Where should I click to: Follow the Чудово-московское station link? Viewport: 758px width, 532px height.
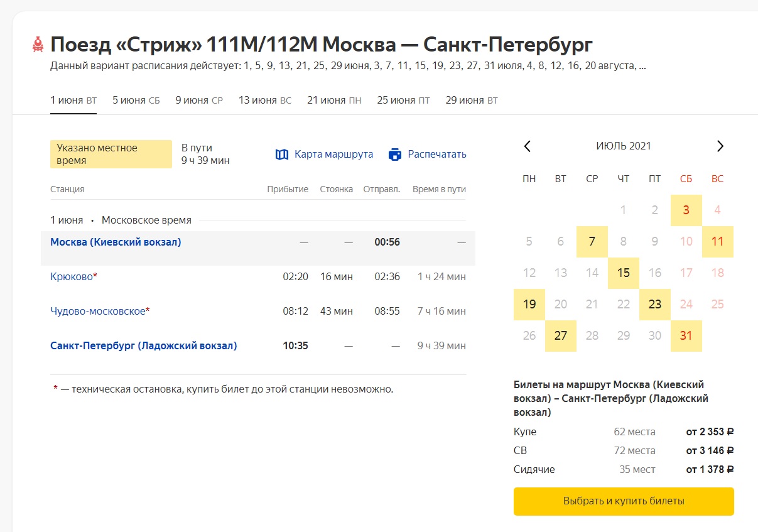point(98,311)
